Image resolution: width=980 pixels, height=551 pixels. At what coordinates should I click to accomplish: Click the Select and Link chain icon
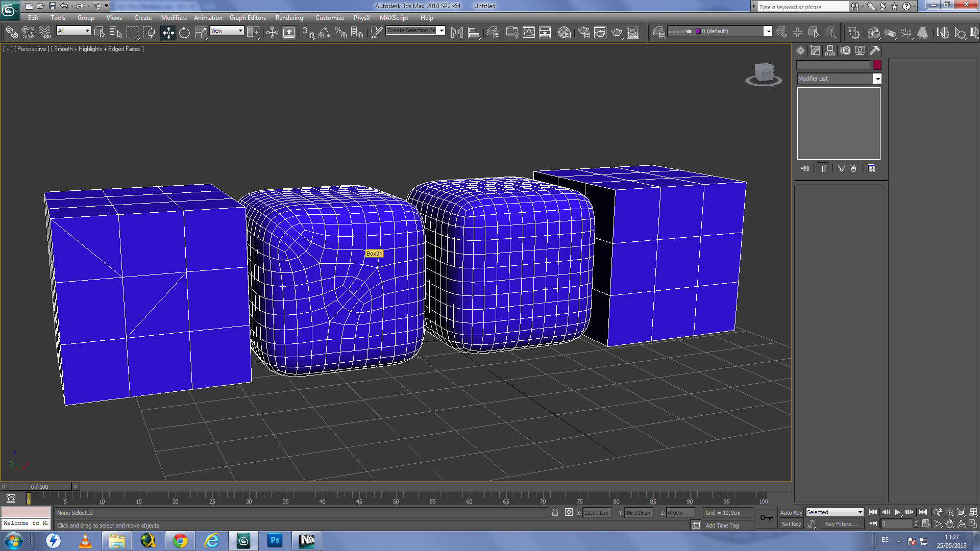11,33
